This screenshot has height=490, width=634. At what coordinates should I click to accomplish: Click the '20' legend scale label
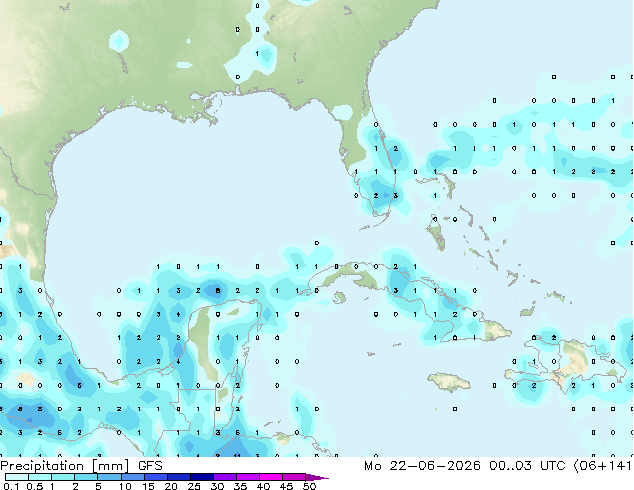tap(171, 486)
